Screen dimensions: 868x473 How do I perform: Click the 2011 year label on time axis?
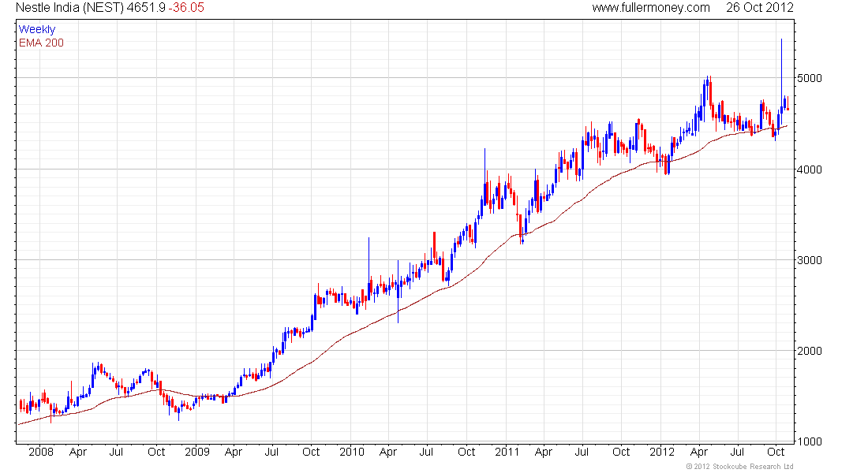pyautogui.click(x=507, y=452)
